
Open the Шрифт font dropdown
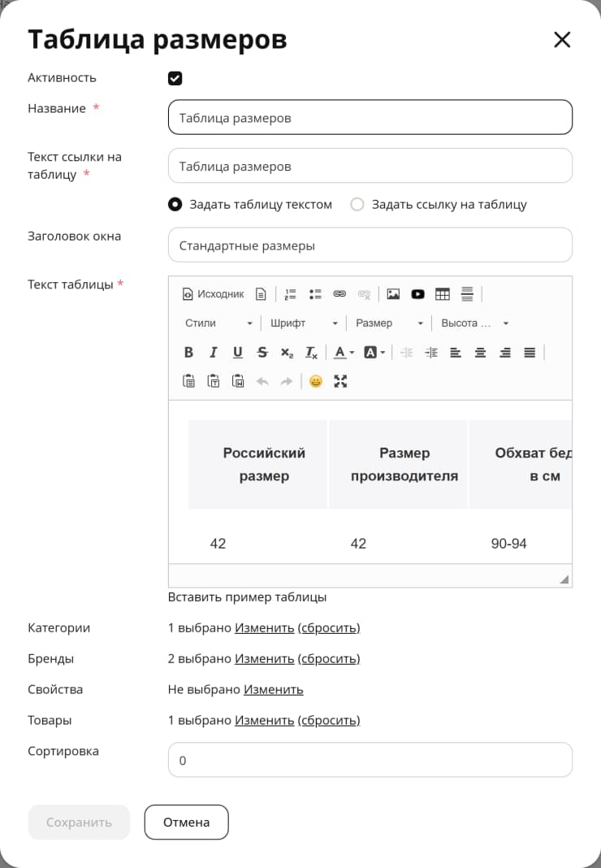pos(303,323)
